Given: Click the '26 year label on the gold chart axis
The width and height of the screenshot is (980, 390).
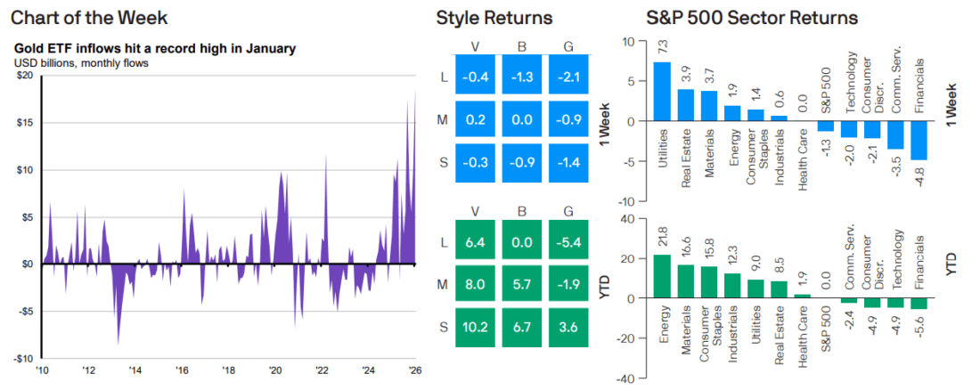Looking at the screenshot, I should tap(414, 369).
